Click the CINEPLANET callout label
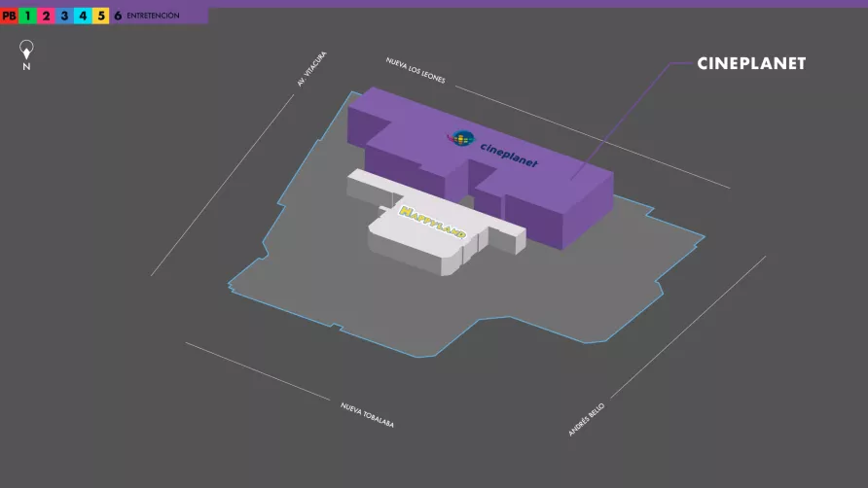This screenshot has width=868, height=488. (751, 63)
